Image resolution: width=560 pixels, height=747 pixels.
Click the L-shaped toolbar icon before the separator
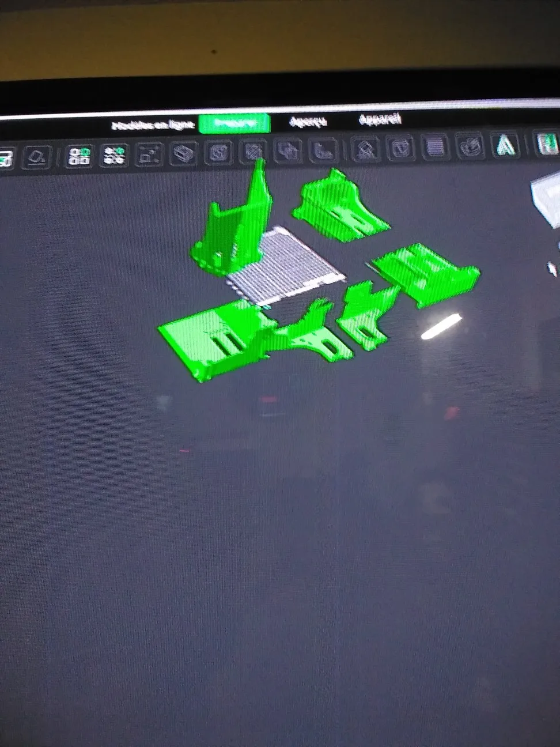[323, 150]
